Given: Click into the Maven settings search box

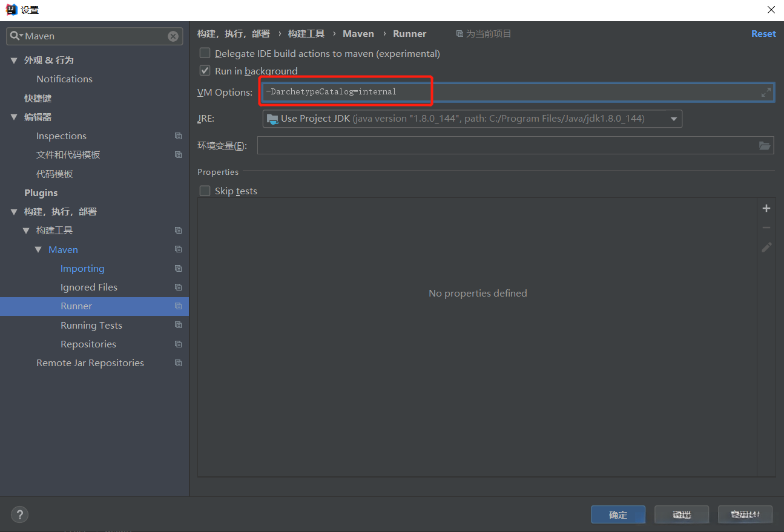Looking at the screenshot, I should click(x=95, y=36).
